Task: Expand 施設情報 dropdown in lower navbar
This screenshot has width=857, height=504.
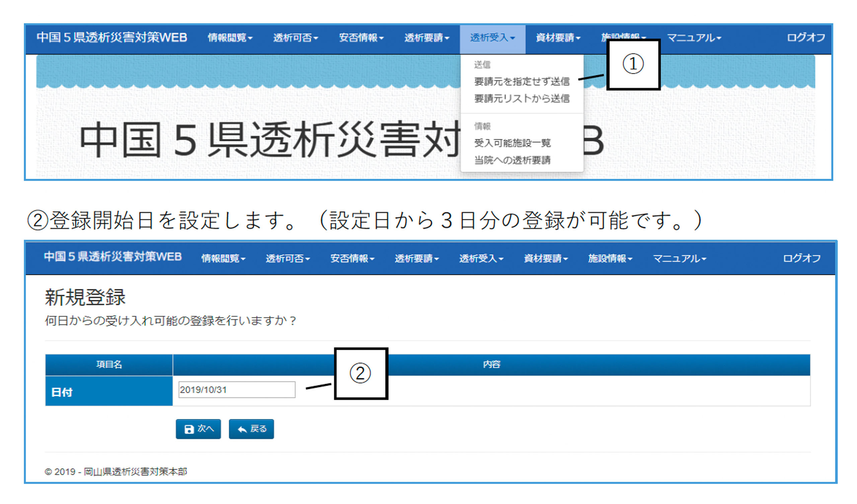Action: click(610, 258)
